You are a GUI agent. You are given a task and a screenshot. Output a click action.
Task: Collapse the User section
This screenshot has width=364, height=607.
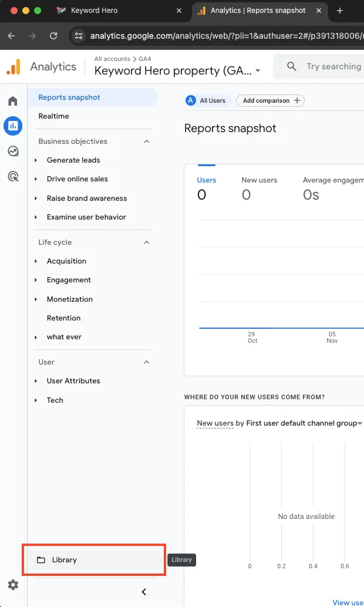pyautogui.click(x=146, y=362)
